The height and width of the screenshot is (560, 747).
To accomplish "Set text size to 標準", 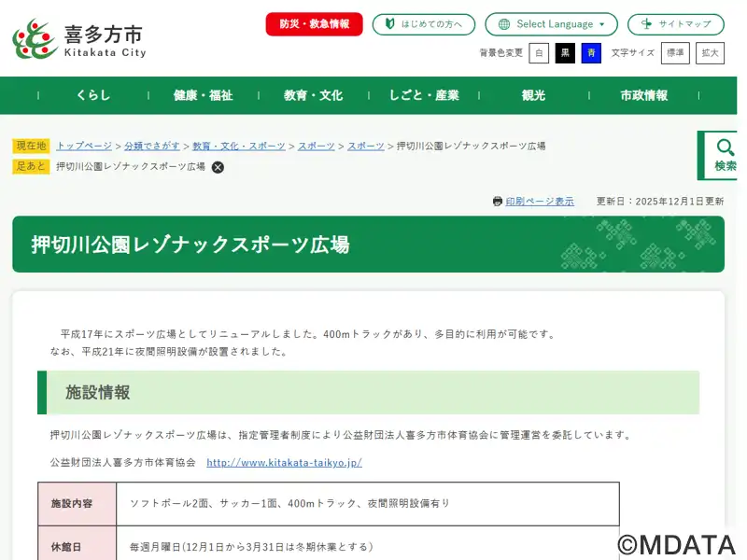I will pyautogui.click(x=675, y=53).
